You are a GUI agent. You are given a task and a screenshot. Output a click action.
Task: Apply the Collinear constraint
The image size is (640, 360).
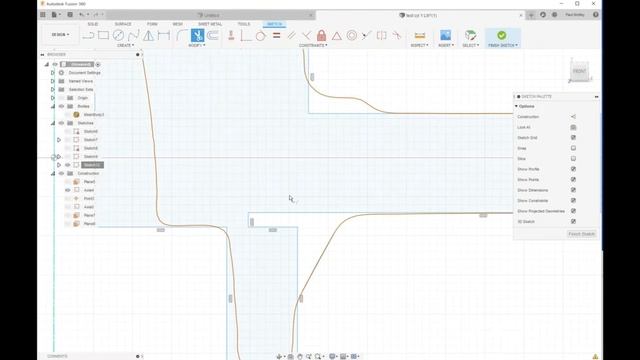(367, 36)
